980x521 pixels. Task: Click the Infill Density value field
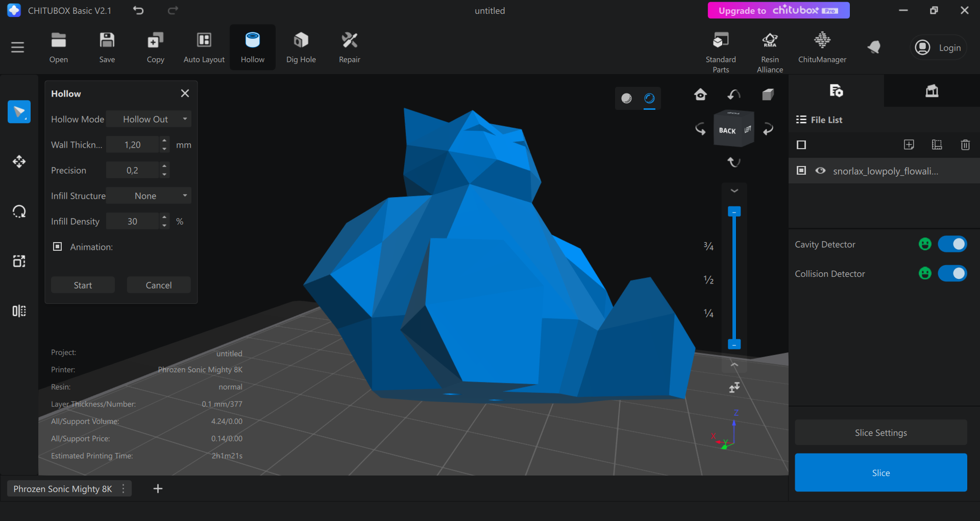pyautogui.click(x=132, y=221)
